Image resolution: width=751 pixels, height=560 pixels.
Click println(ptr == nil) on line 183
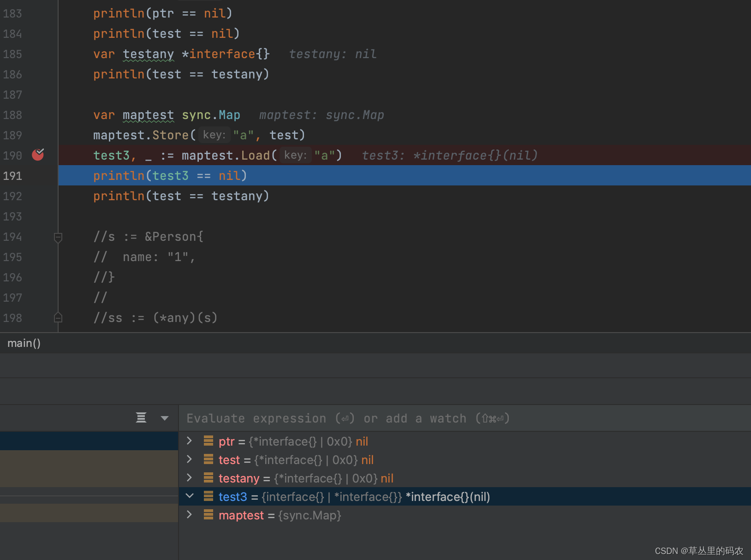click(x=163, y=13)
